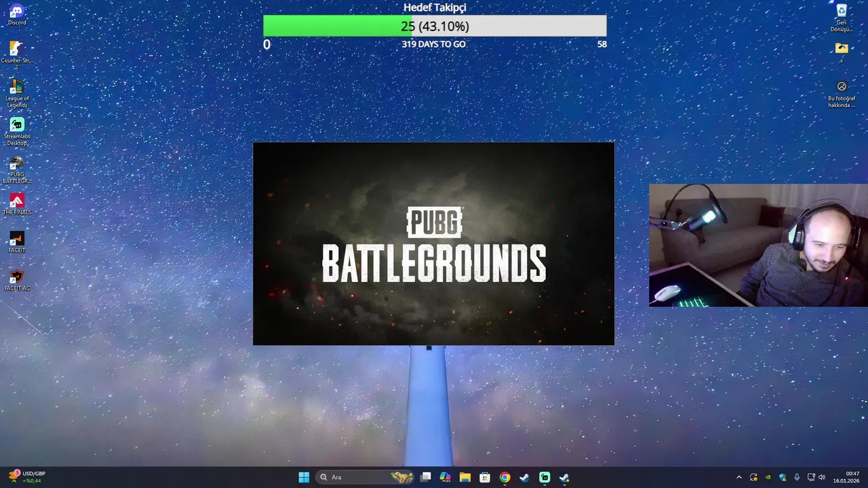868x488 pixels.
Task: Click the 'Bu fotoğraf hakkında' desktop icon
Action: click(842, 94)
